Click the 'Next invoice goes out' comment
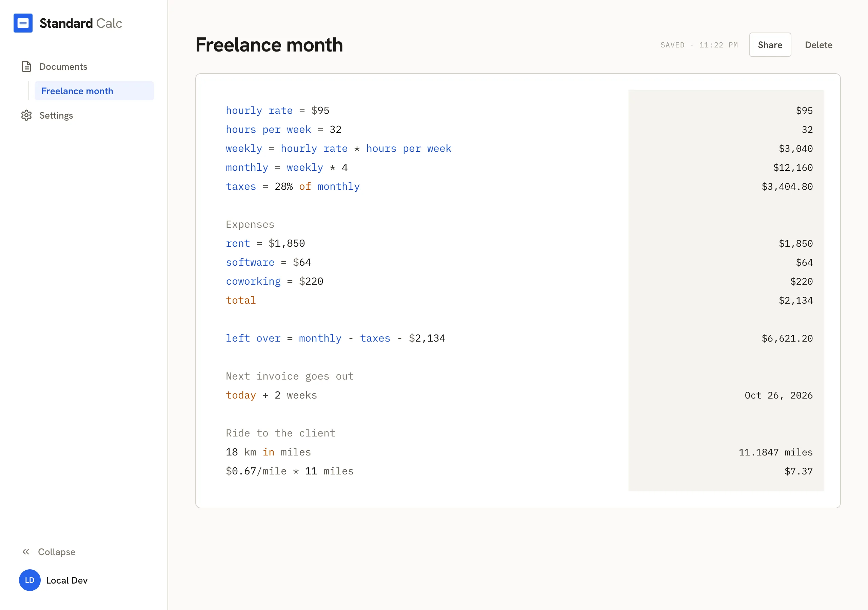 [290, 376]
